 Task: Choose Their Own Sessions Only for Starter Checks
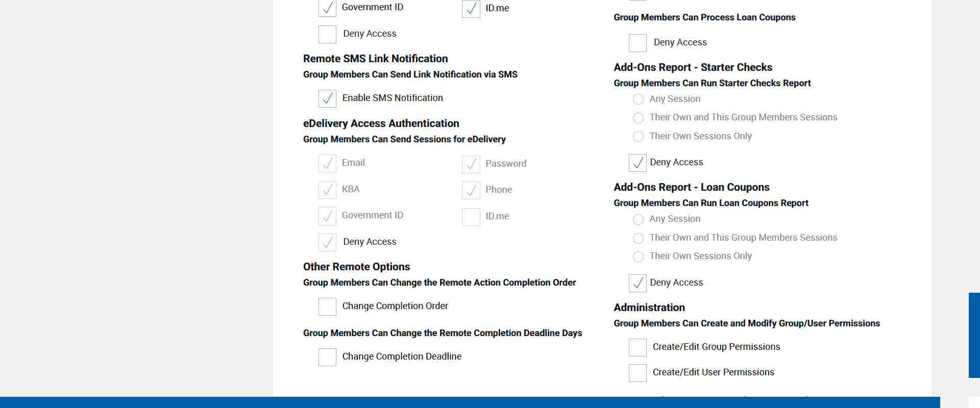click(x=638, y=137)
